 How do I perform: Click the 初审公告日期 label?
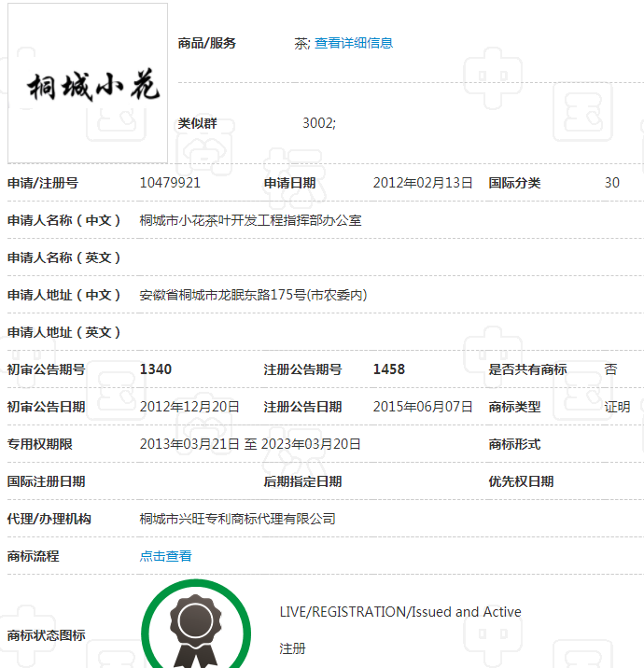point(46,407)
